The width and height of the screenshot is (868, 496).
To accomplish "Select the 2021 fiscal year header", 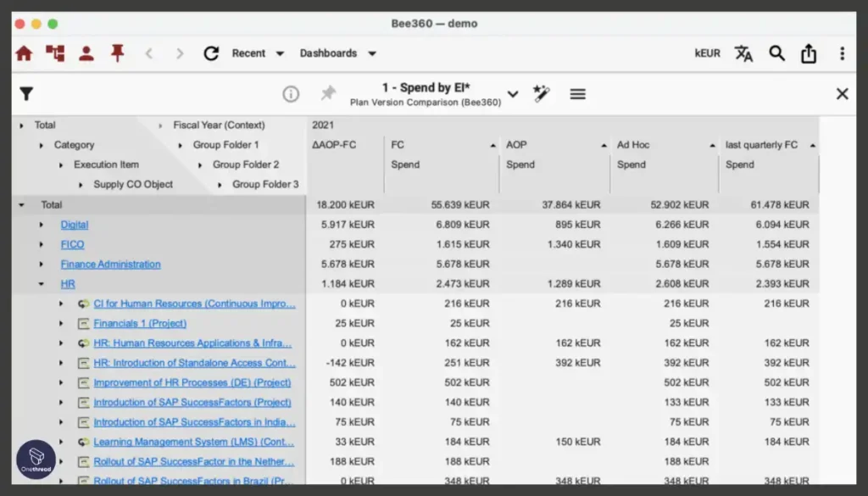I will [323, 125].
